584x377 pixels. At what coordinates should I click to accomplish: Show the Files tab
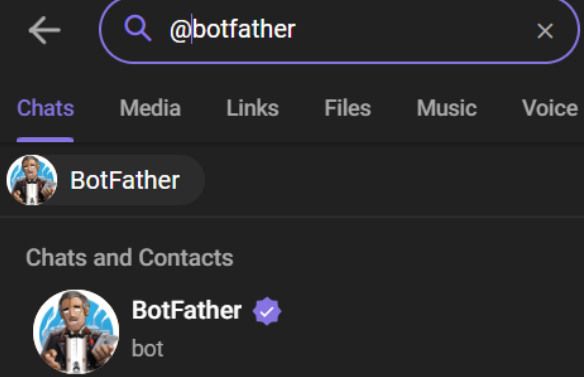347,108
